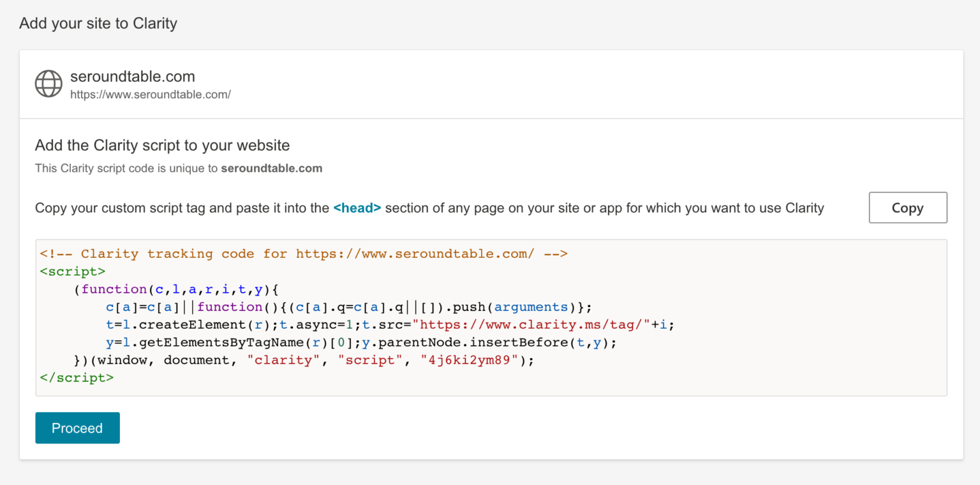Click the Proceed button
The height and width of the screenshot is (485, 980).
point(77,428)
